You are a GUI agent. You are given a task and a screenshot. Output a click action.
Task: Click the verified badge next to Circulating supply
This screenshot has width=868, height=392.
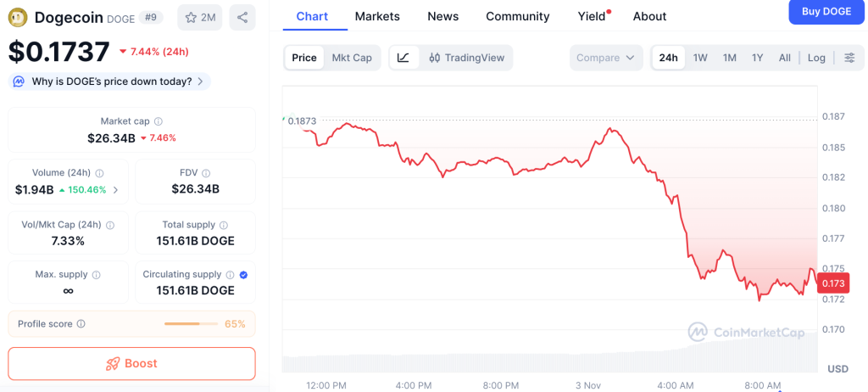tap(243, 274)
